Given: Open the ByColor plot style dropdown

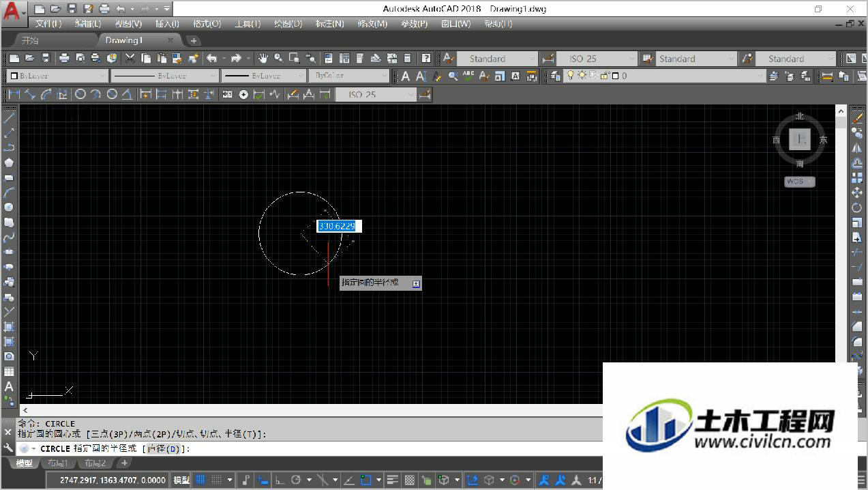Looking at the screenshot, I should (x=348, y=76).
